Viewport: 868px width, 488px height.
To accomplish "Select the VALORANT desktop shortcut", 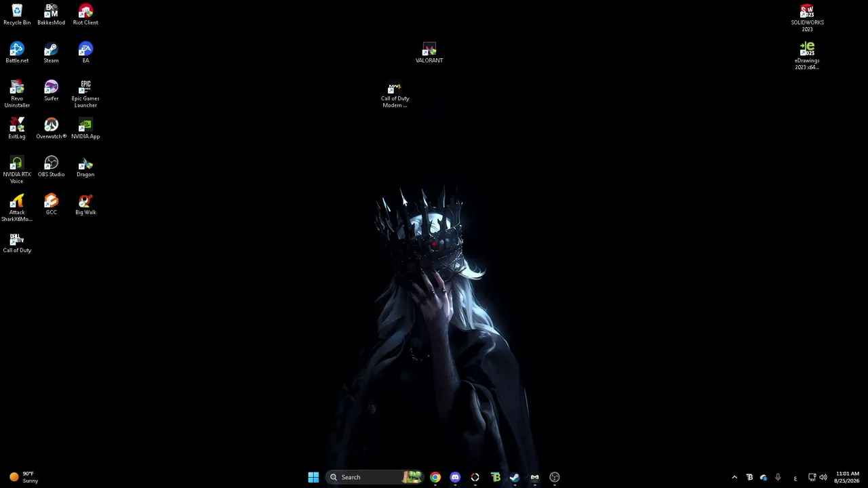I will pos(429,53).
